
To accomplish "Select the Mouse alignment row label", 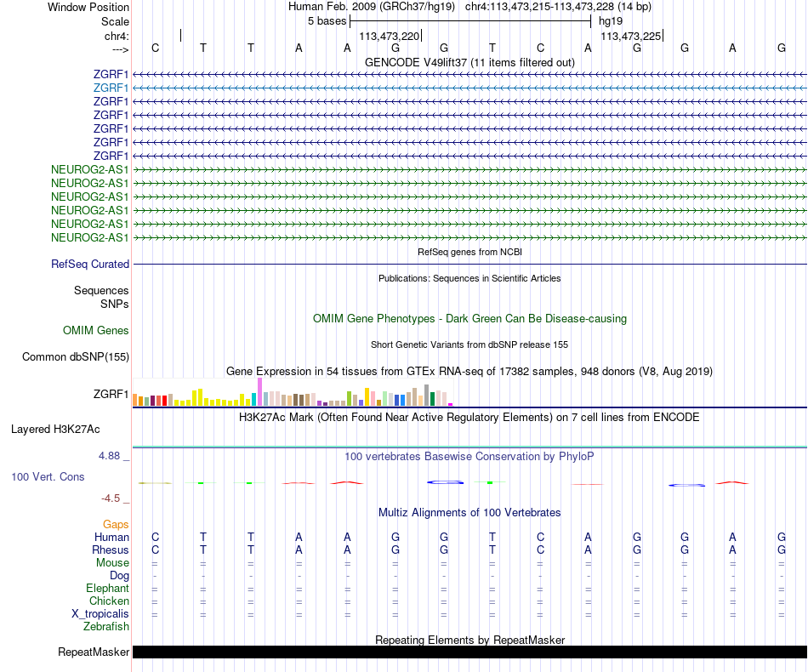I will point(112,563).
